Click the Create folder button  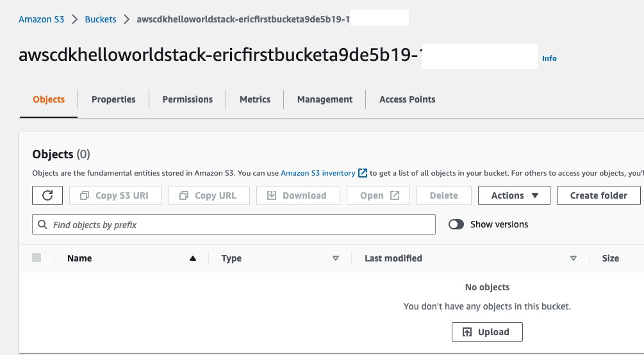599,195
